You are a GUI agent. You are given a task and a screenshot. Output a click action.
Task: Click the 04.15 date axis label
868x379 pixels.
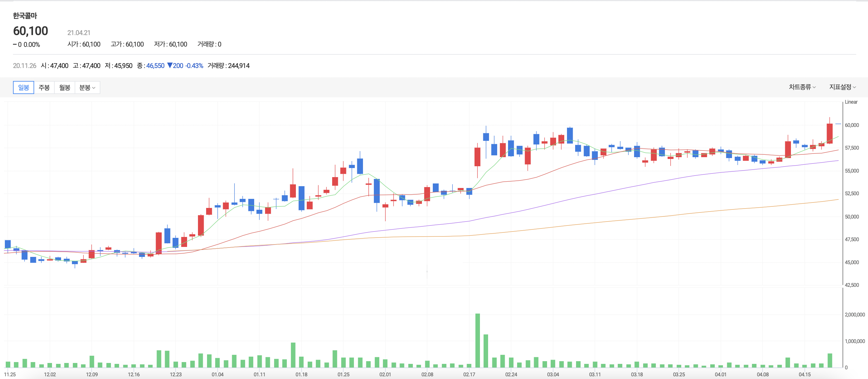[805, 374]
